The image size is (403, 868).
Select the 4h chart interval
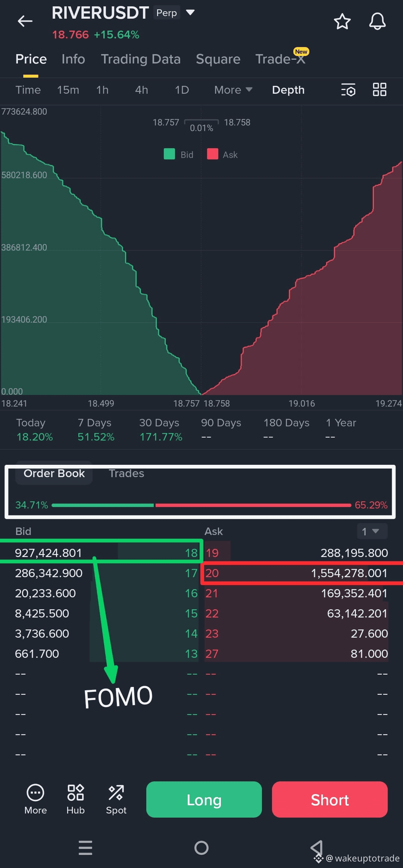coord(141,90)
